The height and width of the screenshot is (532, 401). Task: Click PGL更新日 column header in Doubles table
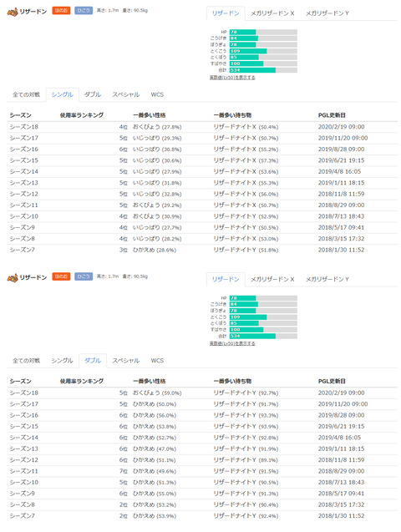332,382
